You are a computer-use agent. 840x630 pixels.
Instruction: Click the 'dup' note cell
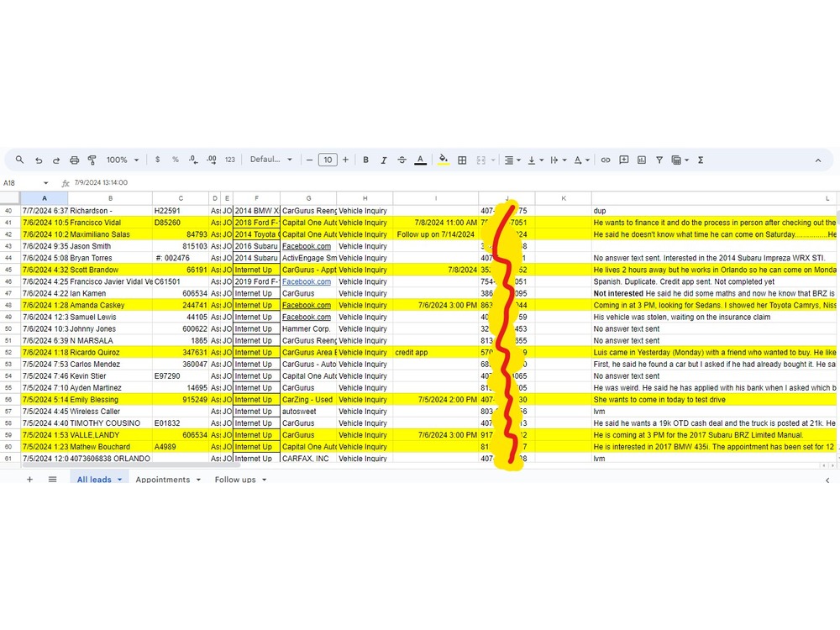715,211
